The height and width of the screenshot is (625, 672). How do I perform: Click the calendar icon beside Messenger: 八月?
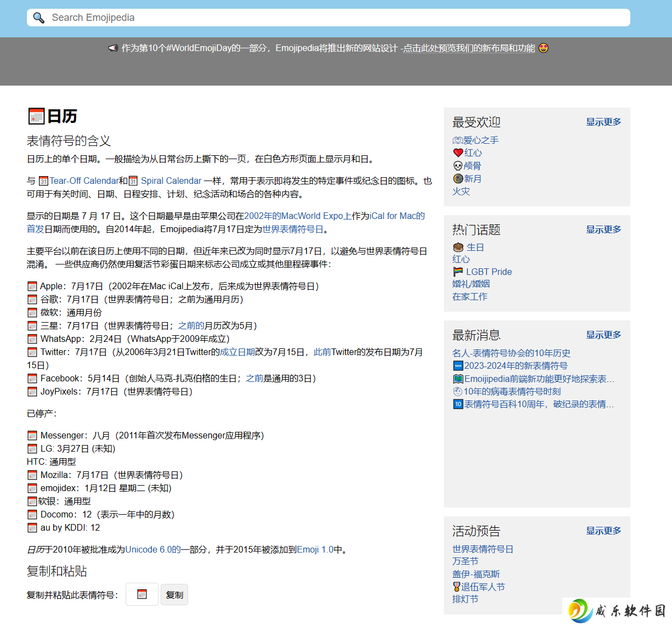click(x=32, y=436)
